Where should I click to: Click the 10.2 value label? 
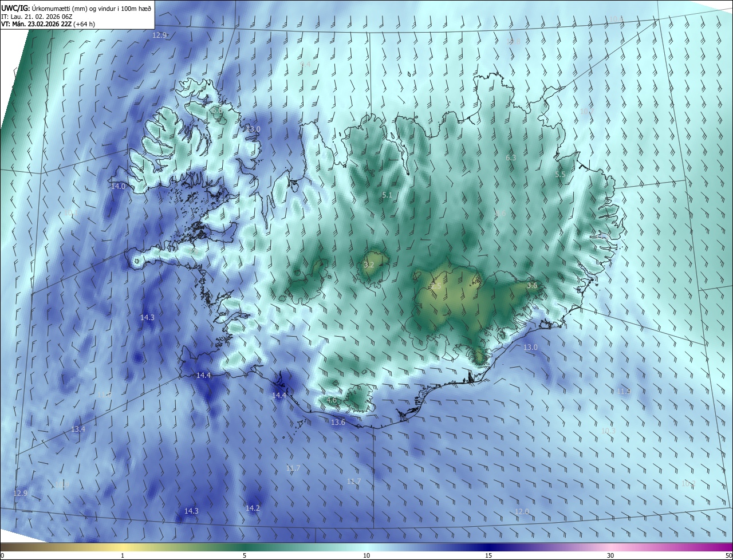click(688, 484)
